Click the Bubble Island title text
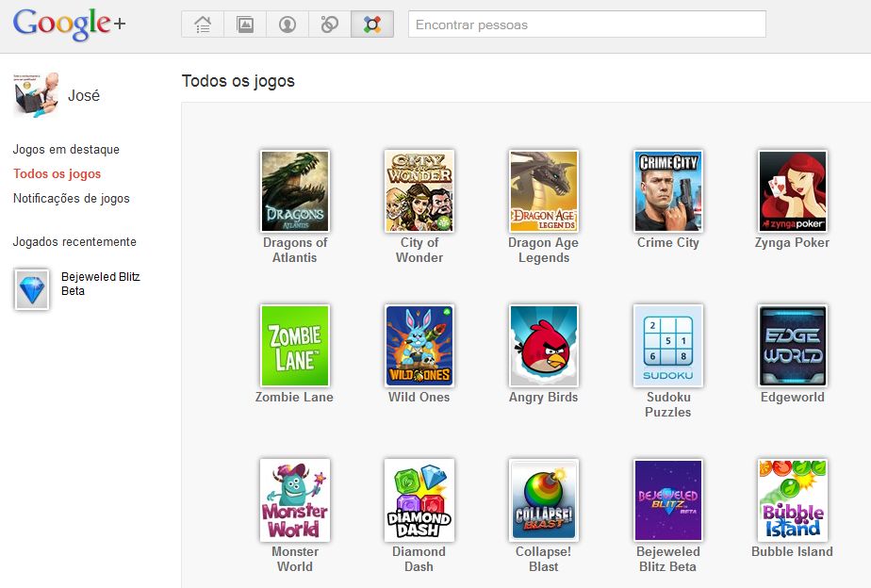Screen dimensions: 871x588 coord(792,551)
